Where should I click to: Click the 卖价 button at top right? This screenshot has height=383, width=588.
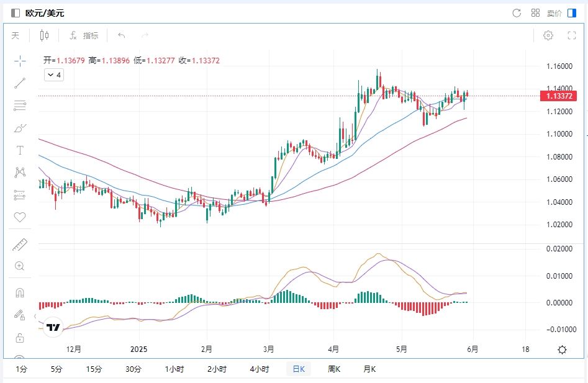point(554,13)
